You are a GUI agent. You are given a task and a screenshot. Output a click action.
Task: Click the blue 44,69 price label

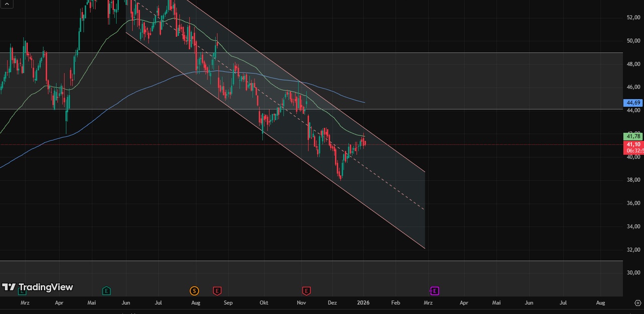coord(633,103)
